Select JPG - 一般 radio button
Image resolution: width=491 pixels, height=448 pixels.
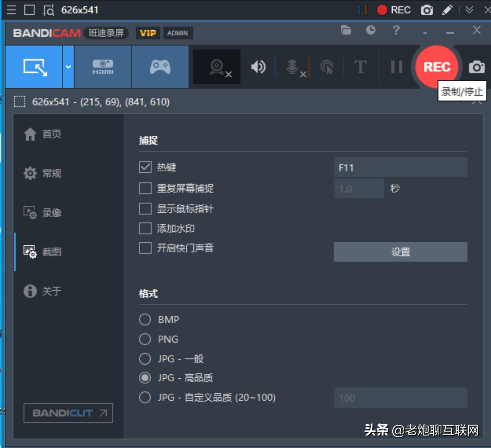click(145, 359)
